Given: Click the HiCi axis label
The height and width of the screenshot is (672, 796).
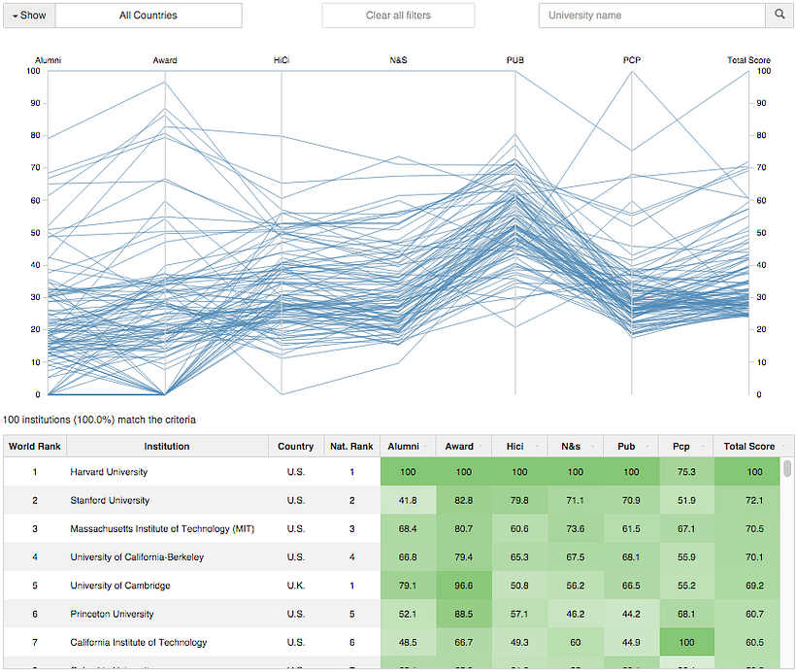Looking at the screenshot, I should coord(282,60).
